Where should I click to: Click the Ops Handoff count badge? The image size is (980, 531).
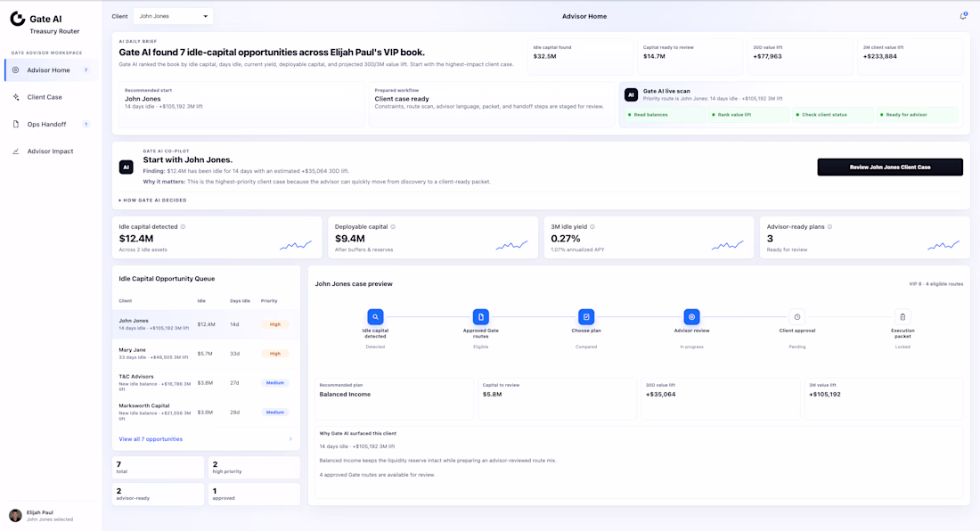[x=86, y=124]
